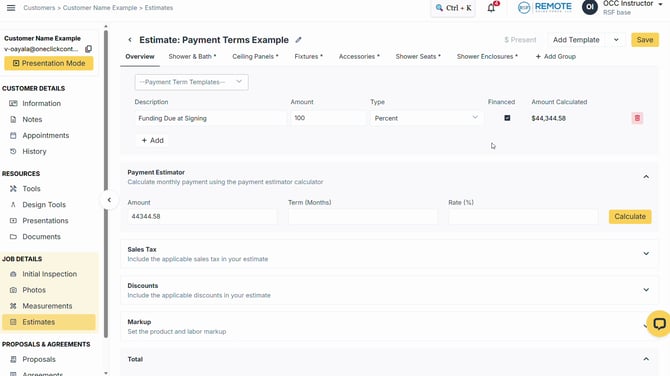Edit the estimate name with pencil icon
The height and width of the screenshot is (376, 670).
coord(298,40)
